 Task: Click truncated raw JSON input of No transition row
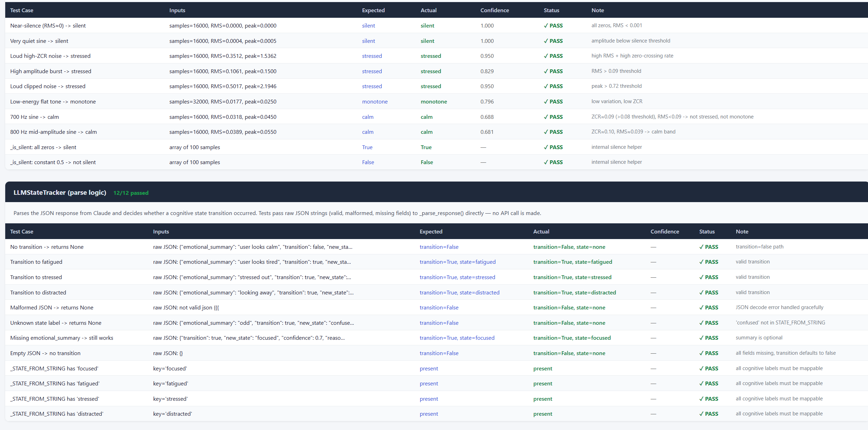point(252,247)
